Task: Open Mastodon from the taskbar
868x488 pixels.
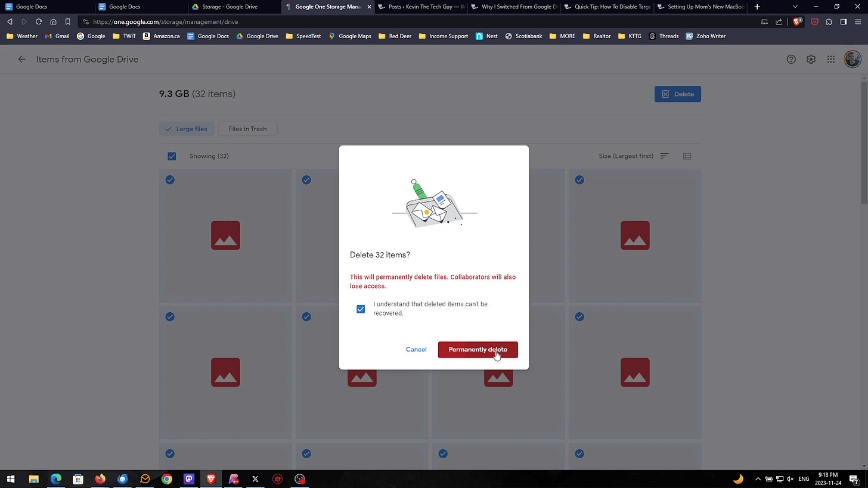Action: pyautogui.click(x=189, y=479)
